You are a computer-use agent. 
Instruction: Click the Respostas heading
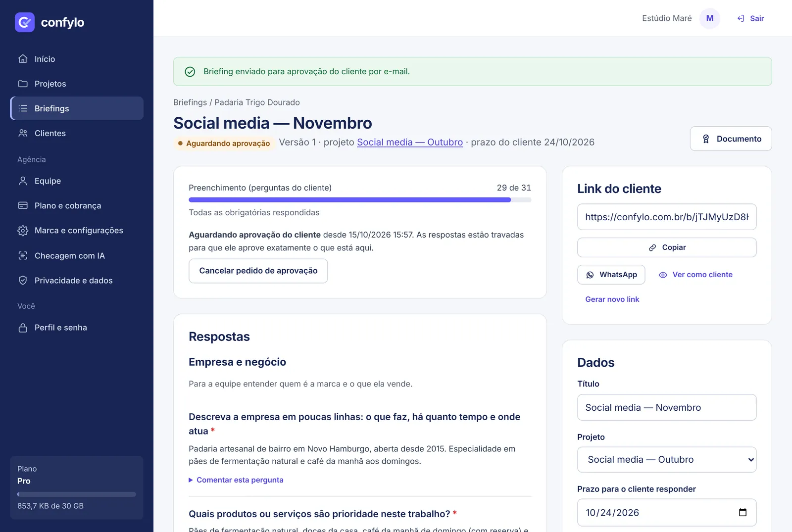pyautogui.click(x=219, y=337)
